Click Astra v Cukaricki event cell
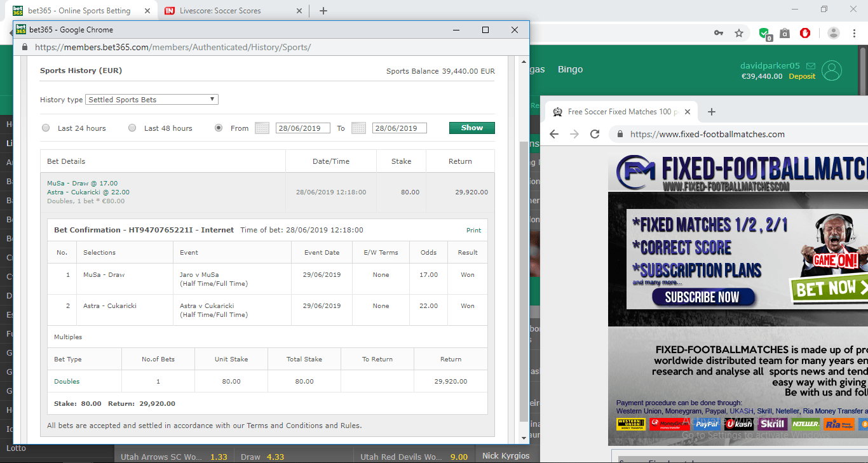This screenshot has width=868, height=463. click(232, 311)
